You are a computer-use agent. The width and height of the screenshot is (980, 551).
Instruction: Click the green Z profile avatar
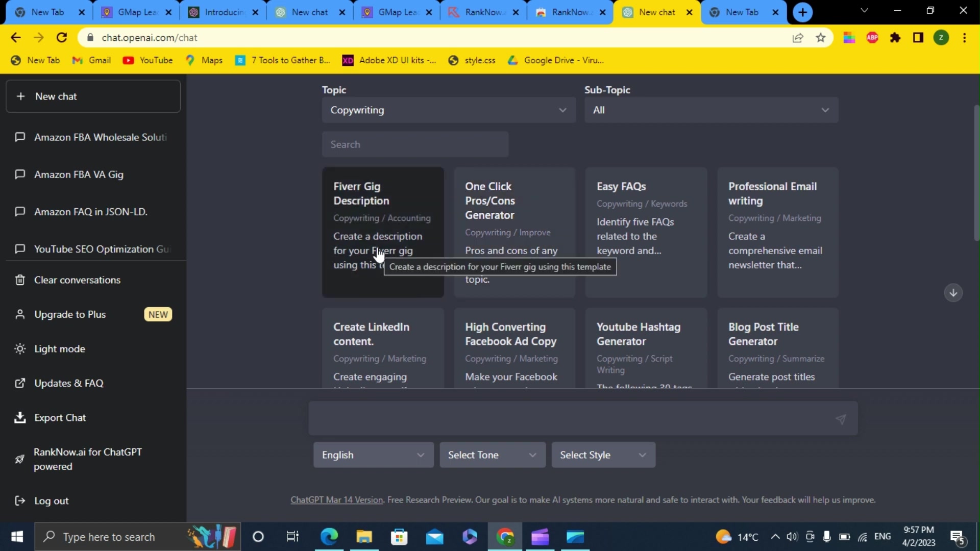pyautogui.click(x=941, y=38)
